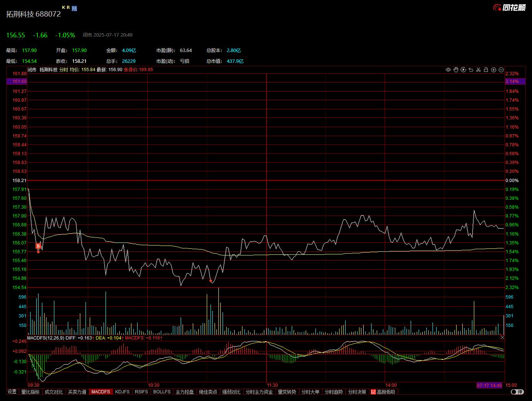This screenshot has width=532, height=401.
Task: Switch to the 量比指标 indicator tab
Action: (30, 392)
